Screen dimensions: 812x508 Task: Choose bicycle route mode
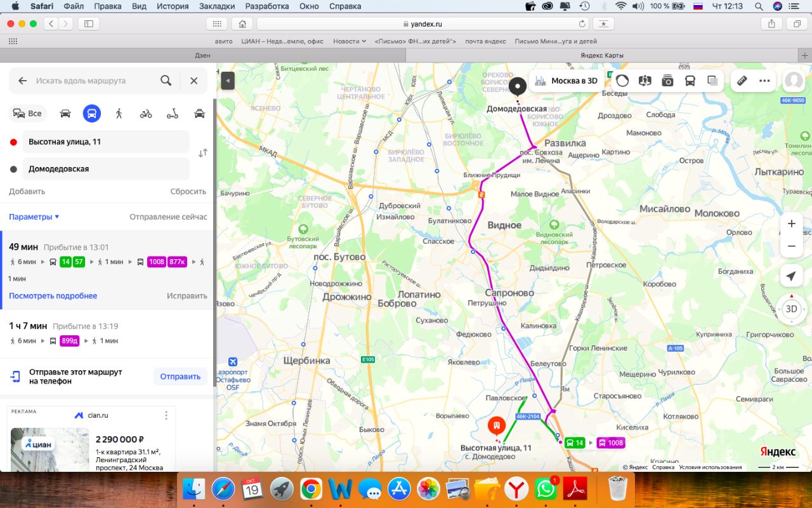tap(146, 114)
